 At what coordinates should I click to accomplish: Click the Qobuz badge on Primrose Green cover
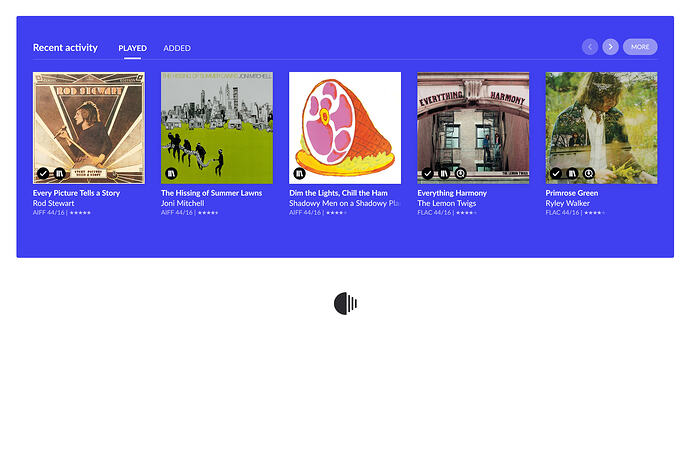[589, 173]
